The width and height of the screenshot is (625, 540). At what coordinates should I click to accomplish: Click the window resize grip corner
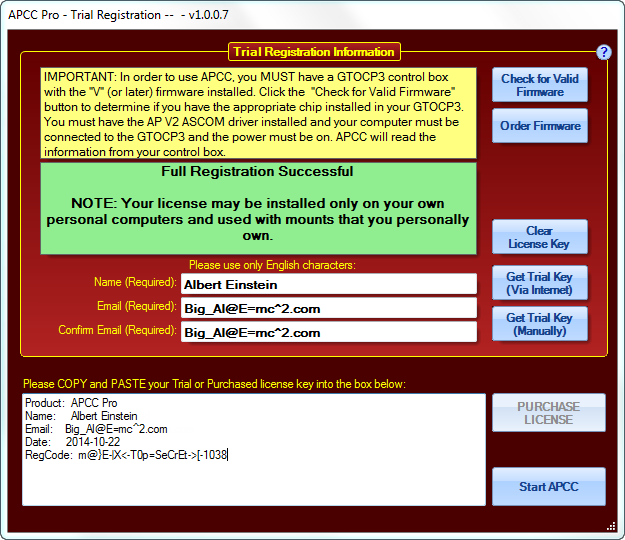click(x=611, y=526)
